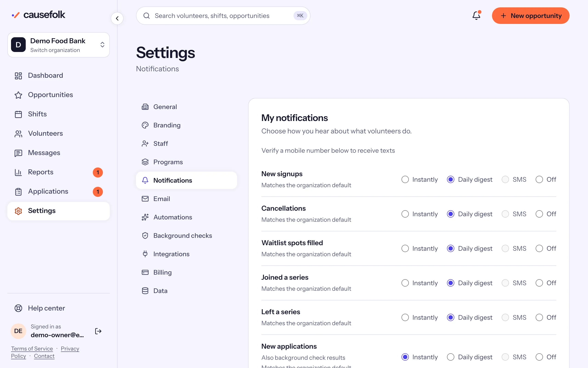The image size is (588, 368).
Task: Click the Messages chat icon
Action: [x=18, y=153]
